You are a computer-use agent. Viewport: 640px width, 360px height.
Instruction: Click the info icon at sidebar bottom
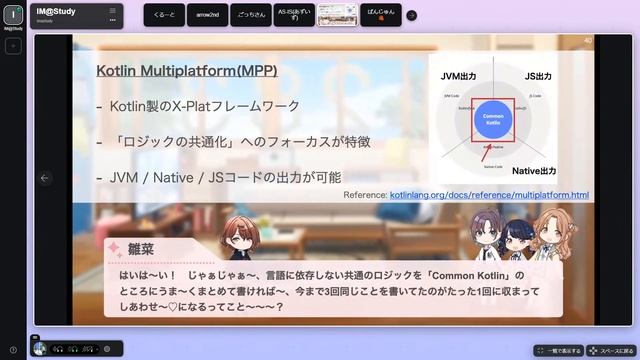pyautogui.click(x=13, y=350)
